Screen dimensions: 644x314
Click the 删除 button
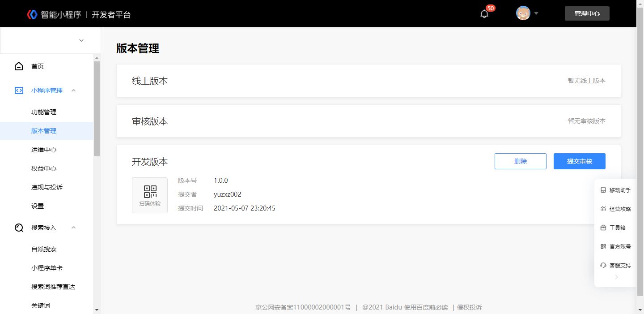coord(520,161)
